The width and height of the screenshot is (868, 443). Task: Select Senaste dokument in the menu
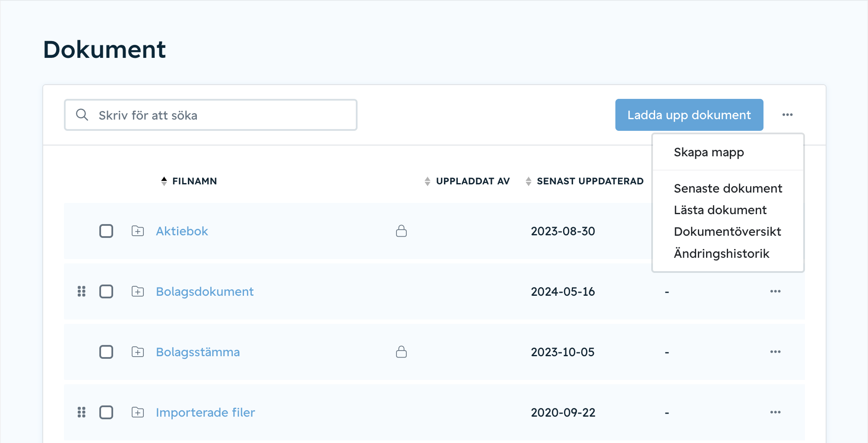(728, 189)
